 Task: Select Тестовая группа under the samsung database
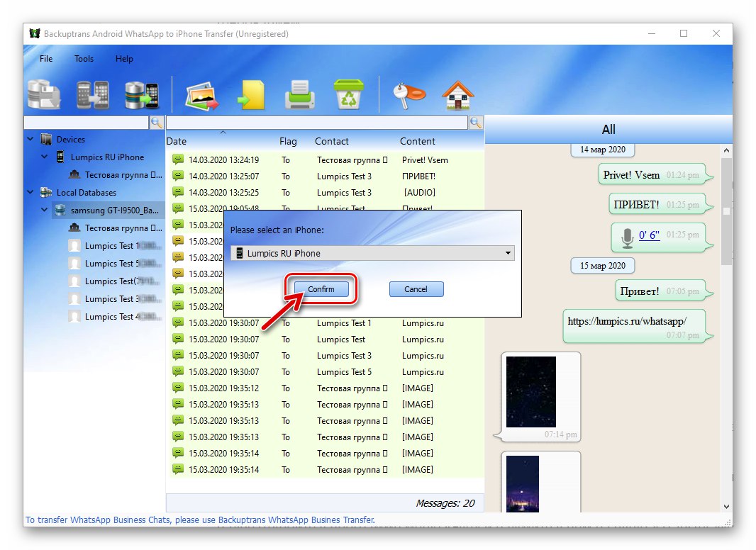point(123,228)
